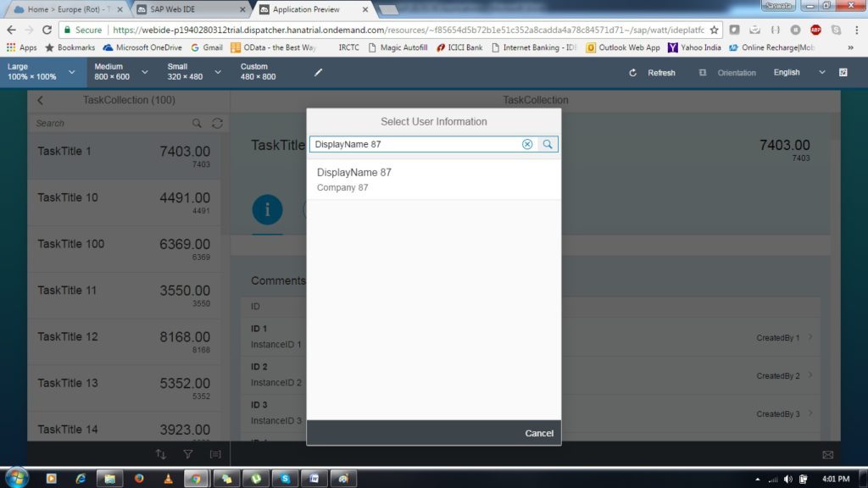Expand Small 320 × 480 dropdown

click(218, 72)
